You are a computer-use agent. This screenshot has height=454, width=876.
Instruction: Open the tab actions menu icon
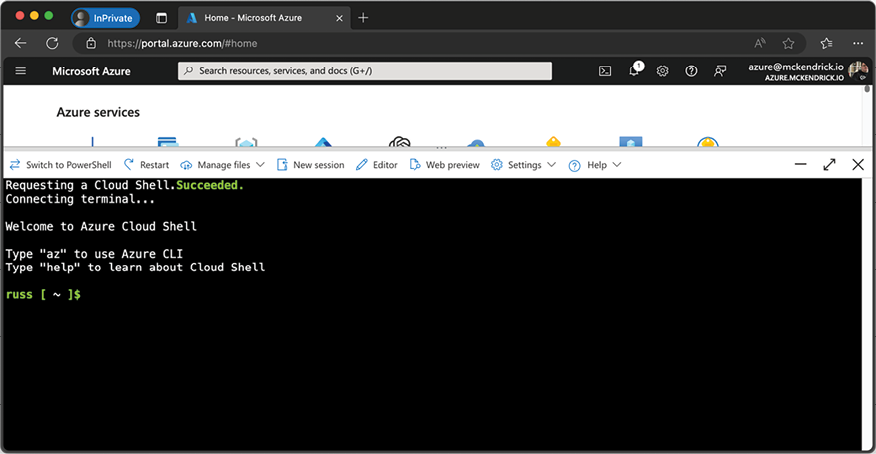(x=161, y=18)
